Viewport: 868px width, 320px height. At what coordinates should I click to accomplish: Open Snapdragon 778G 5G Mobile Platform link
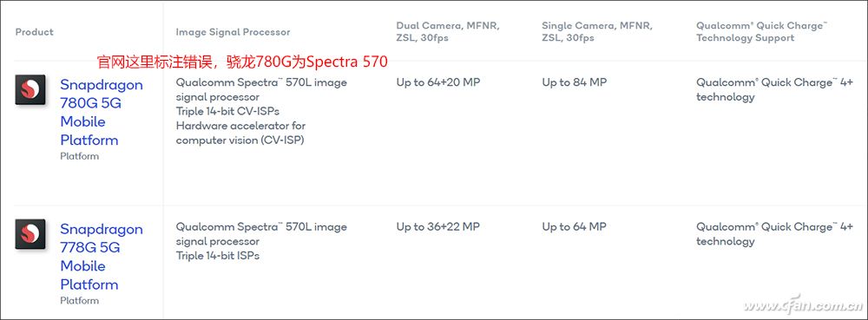coord(102,257)
